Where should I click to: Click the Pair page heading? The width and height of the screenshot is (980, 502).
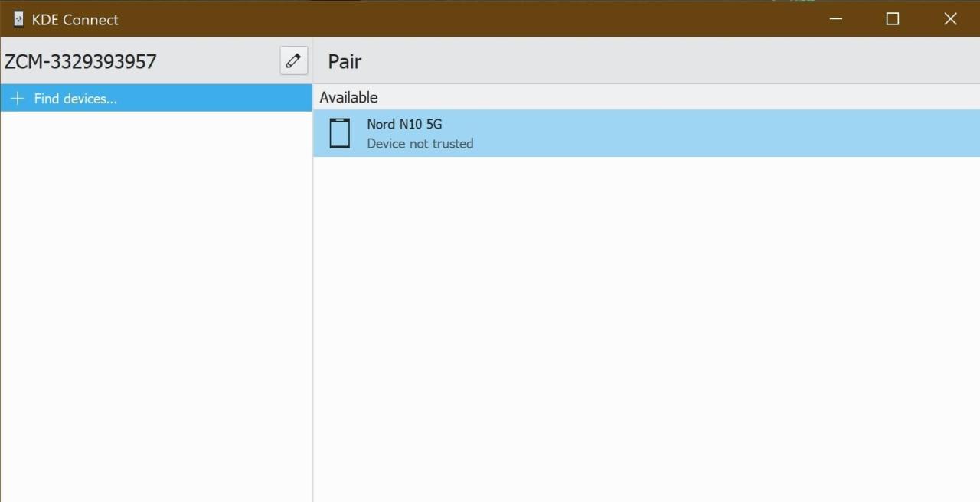point(345,61)
